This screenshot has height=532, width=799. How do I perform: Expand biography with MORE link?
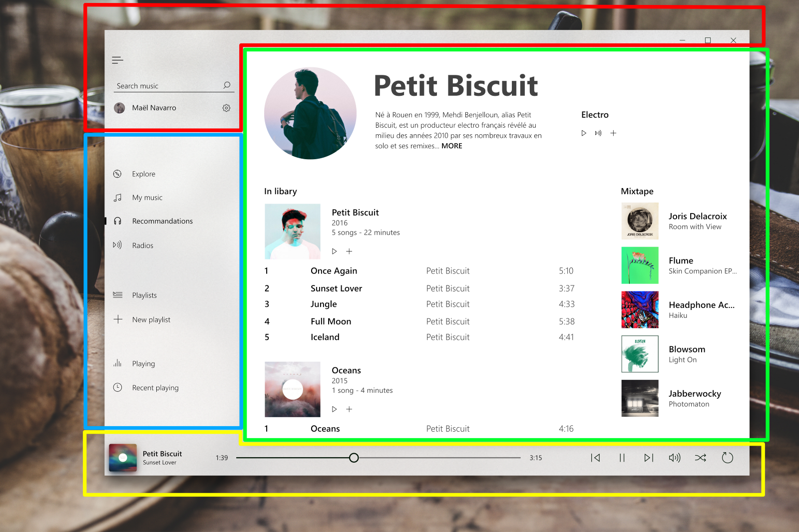[452, 146]
